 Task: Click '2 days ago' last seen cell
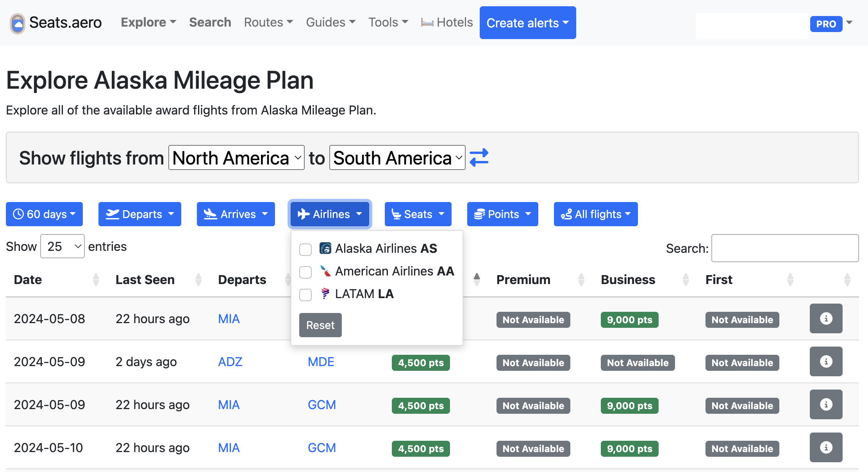pyautogui.click(x=146, y=362)
